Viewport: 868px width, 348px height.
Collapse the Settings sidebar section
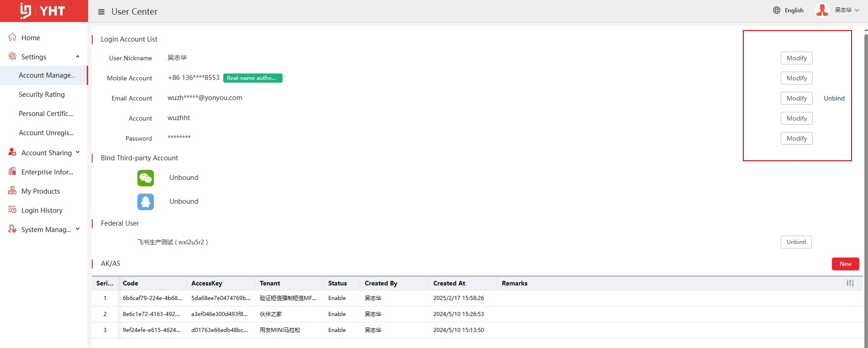coord(78,57)
